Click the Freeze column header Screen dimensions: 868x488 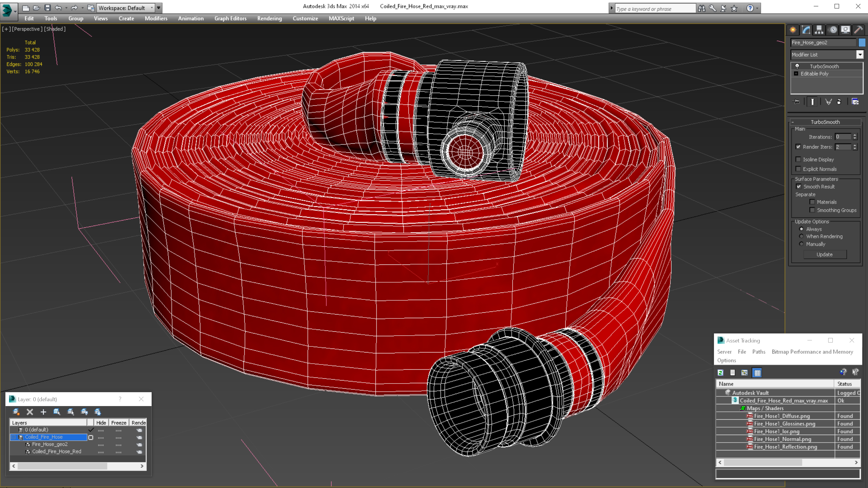(119, 423)
